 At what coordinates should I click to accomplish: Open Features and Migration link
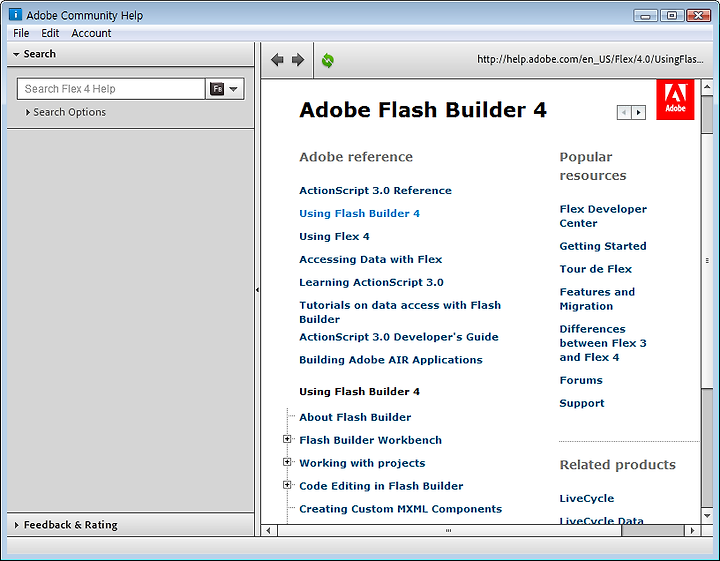pyautogui.click(x=597, y=299)
